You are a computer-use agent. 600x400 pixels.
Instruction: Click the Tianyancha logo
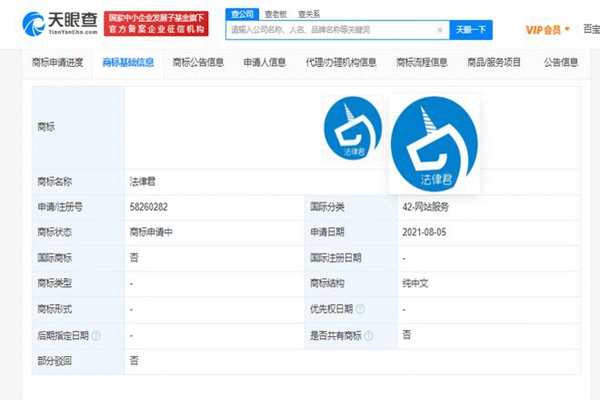(58, 22)
